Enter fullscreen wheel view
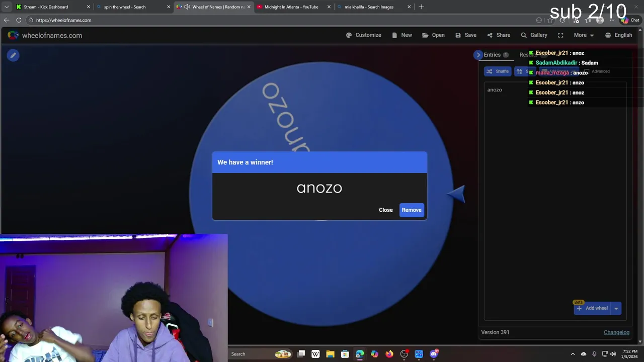Viewport: 644px width, 362px height. [560, 35]
